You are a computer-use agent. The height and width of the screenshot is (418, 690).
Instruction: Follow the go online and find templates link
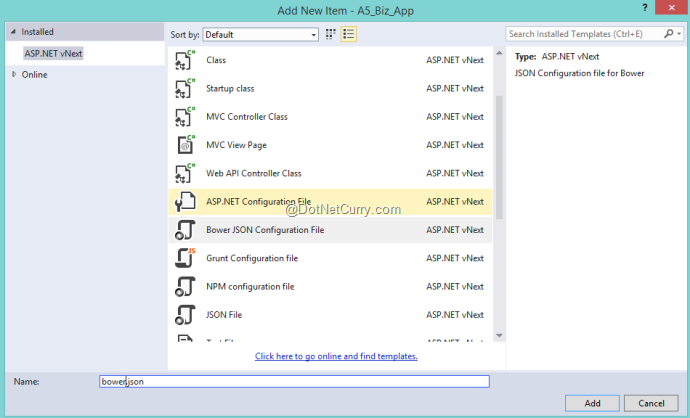point(336,356)
